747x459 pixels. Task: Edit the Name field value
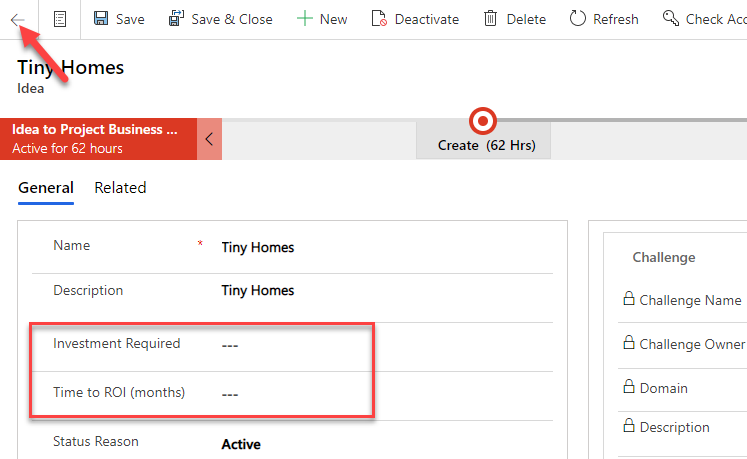380,247
